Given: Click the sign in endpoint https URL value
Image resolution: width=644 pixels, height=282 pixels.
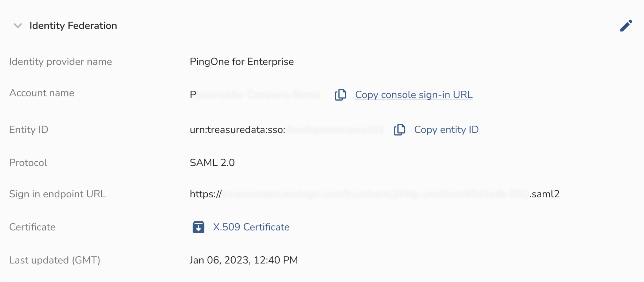Looking at the screenshot, I should click(x=374, y=194).
